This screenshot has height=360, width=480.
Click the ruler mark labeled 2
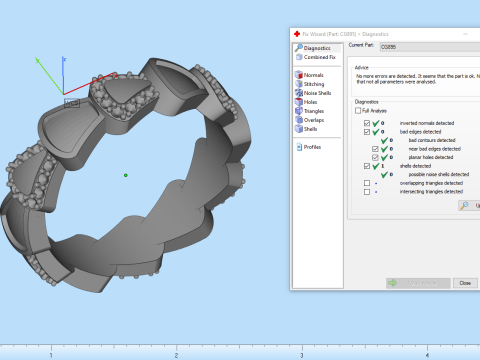point(176,355)
